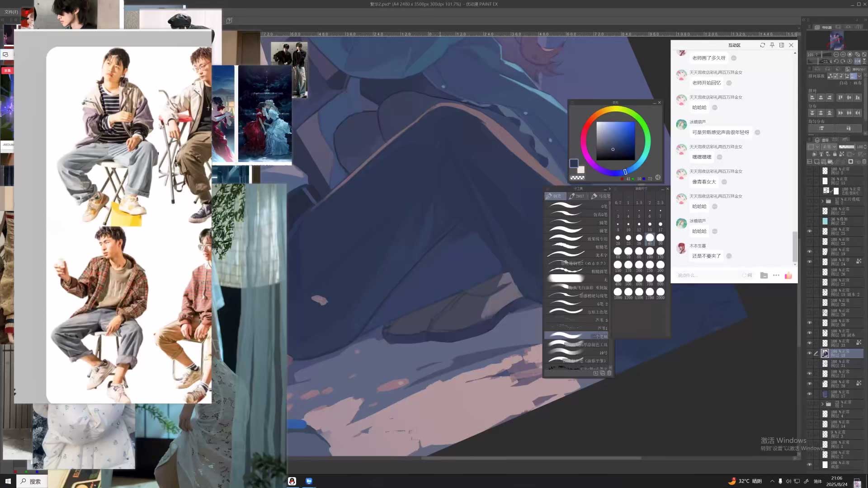Open the QQ penguin taskbar icon
The height and width of the screenshot is (488, 868).
click(x=292, y=481)
